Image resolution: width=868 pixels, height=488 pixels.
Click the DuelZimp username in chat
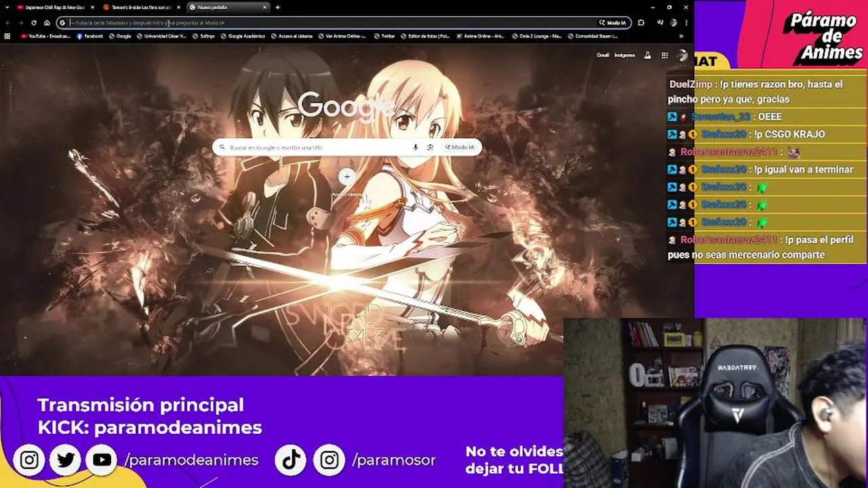coord(690,84)
